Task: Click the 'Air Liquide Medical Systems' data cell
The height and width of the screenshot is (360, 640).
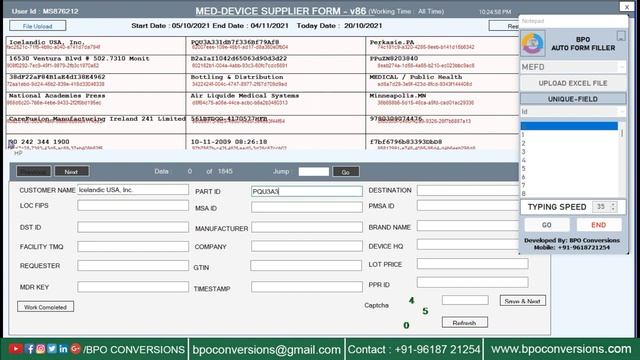Action: coord(276,103)
